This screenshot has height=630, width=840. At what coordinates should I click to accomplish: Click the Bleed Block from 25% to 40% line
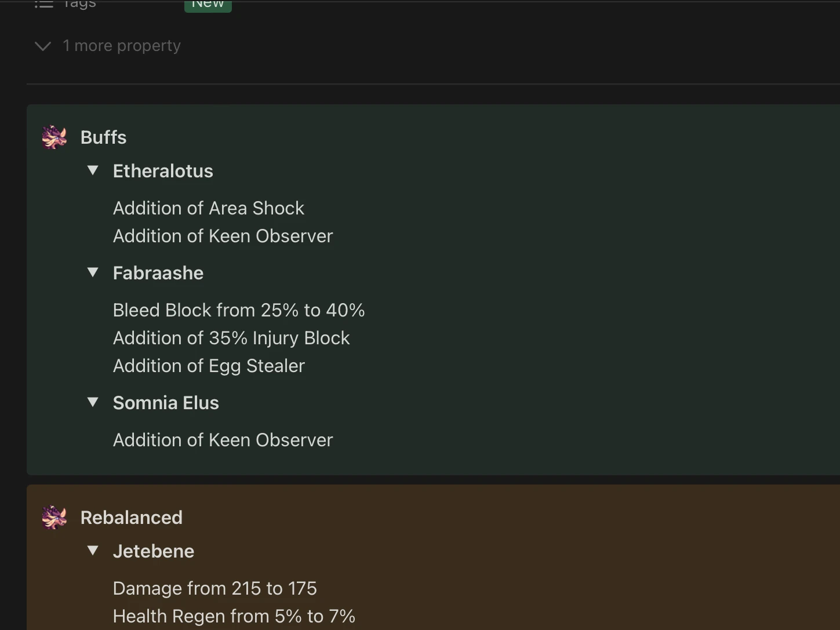click(238, 310)
